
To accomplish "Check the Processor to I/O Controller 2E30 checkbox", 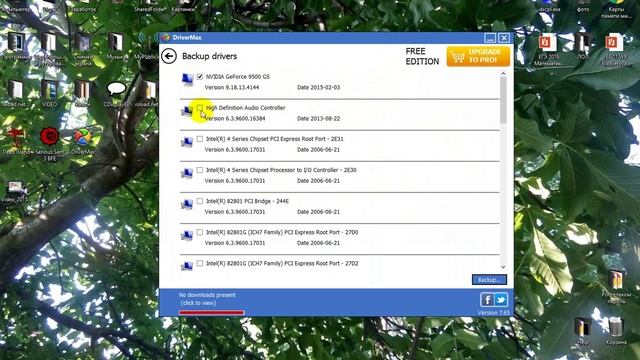I will [200, 170].
